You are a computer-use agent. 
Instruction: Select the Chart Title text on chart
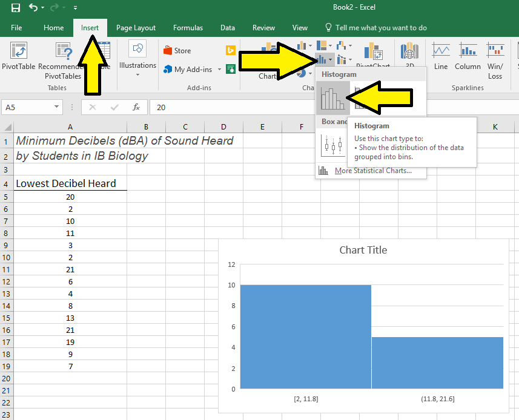(x=363, y=250)
